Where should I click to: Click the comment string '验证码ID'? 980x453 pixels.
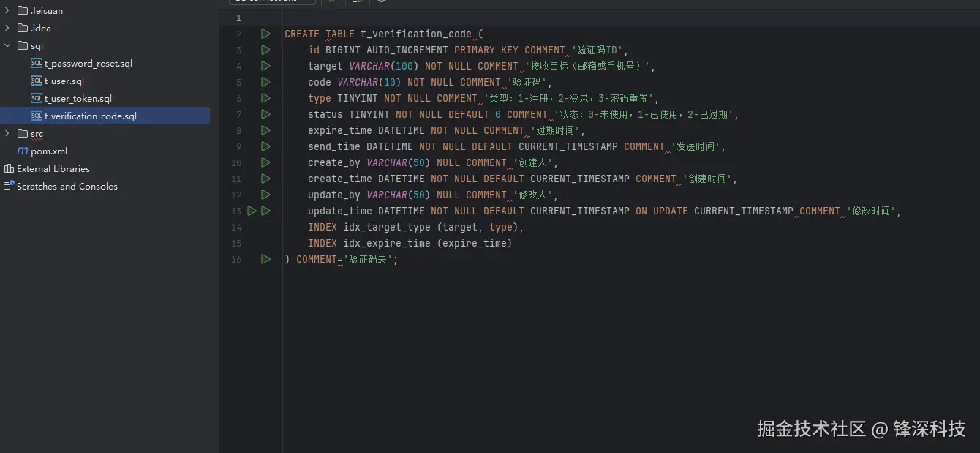tap(598, 50)
